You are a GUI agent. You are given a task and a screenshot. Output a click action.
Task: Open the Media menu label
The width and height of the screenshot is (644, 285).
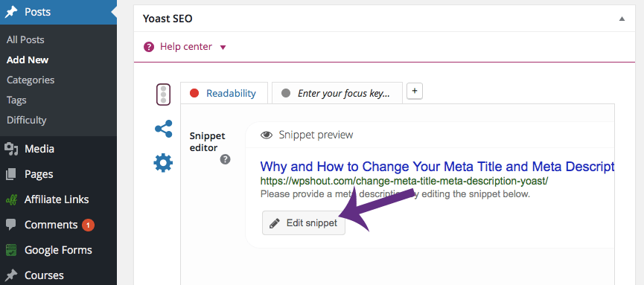(39, 149)
